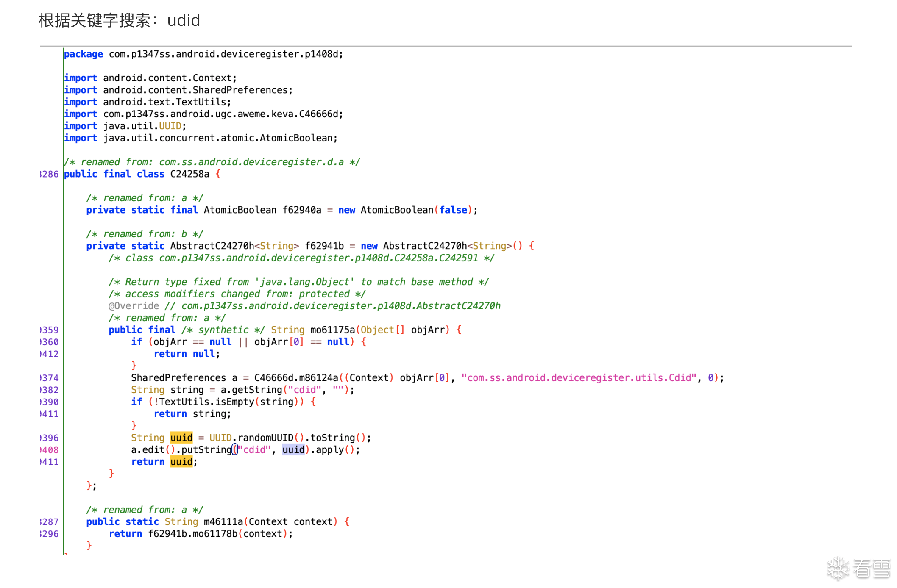Click line number 287 in gutter
The width and height of the screenshot is (897, 588).
coord(49,522)
